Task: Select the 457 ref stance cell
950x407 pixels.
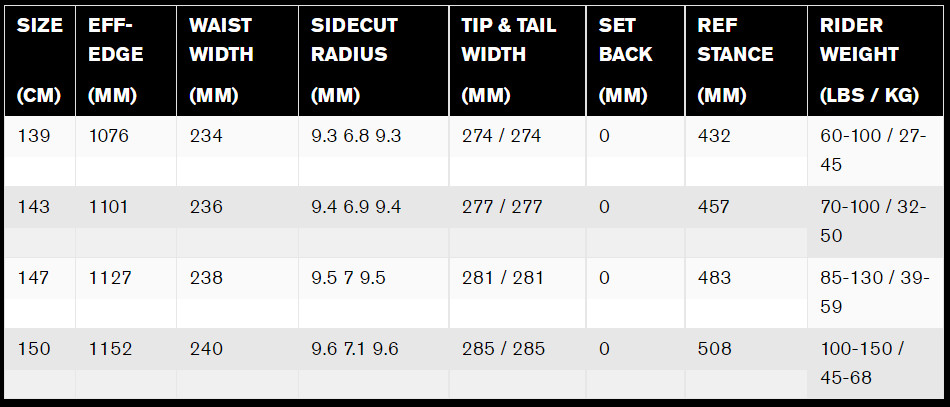Action: tap(746, 222)
